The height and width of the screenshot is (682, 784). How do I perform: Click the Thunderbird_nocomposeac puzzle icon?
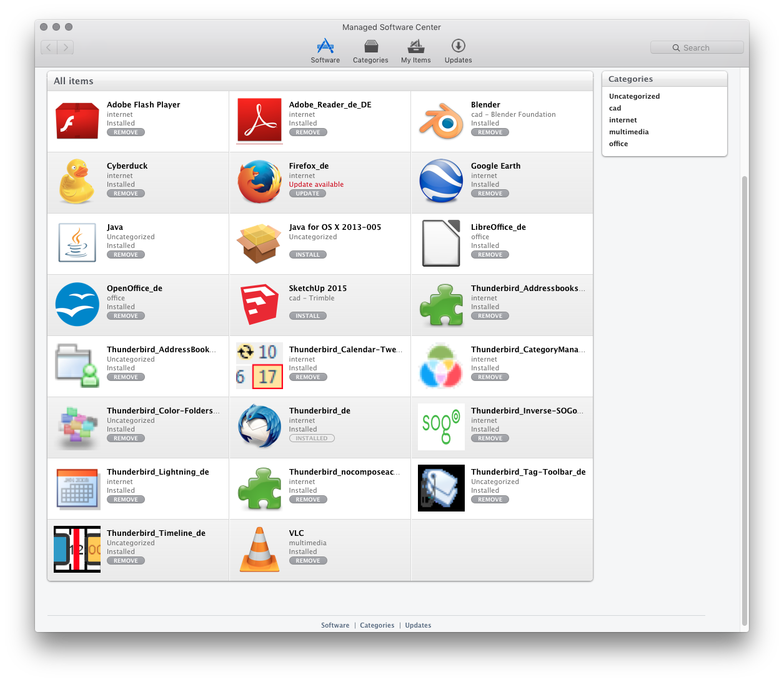pyautogui.click(x=259, y=488)
